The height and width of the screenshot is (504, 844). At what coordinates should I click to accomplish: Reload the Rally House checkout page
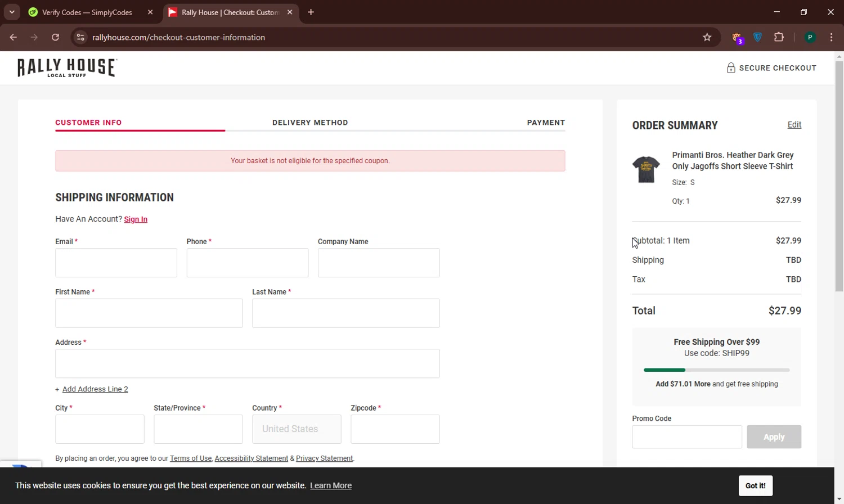coord(55,37)
